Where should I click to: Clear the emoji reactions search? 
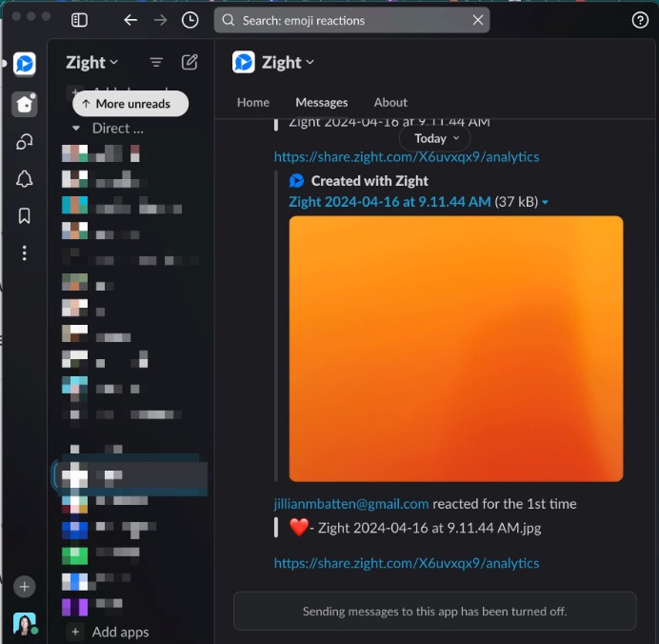[478, 20]
